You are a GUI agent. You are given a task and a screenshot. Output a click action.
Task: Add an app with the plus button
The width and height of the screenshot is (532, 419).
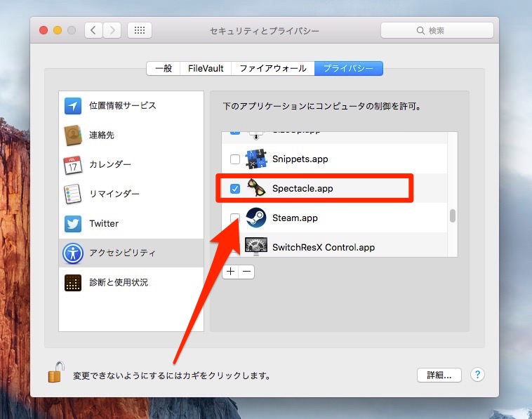click(x=230, y=272)
